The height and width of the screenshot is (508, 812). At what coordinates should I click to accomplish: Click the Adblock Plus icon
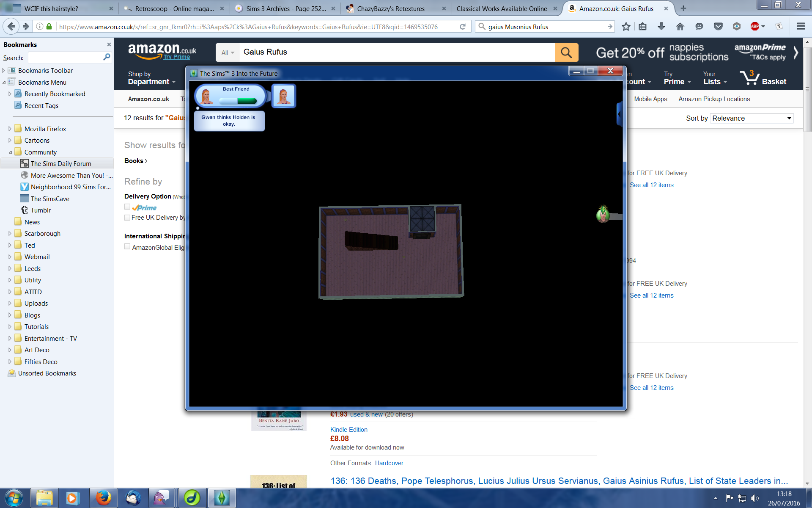pos(755,27)
